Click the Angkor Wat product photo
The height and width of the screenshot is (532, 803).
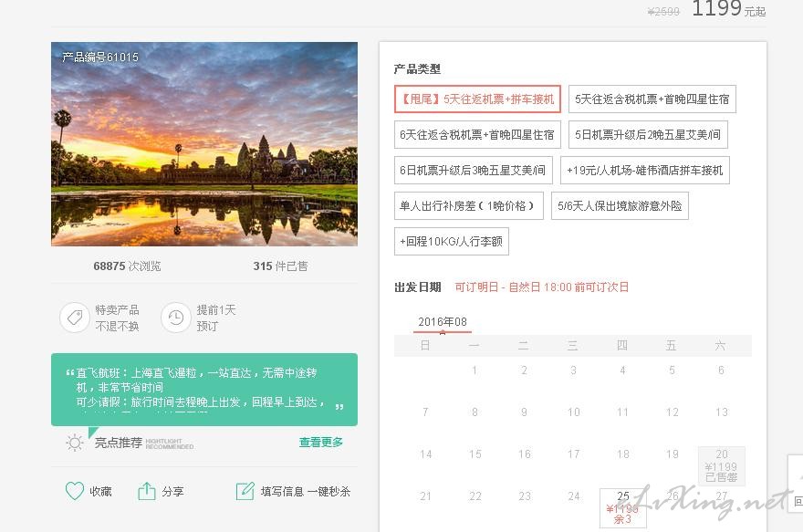pyautogui.click(x=204, y=144)
